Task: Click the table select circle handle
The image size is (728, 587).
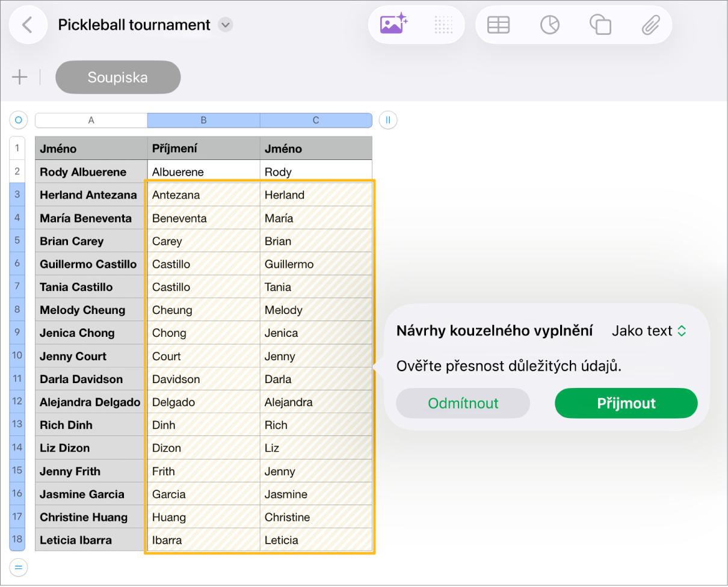Action: [x=18, y=120]
